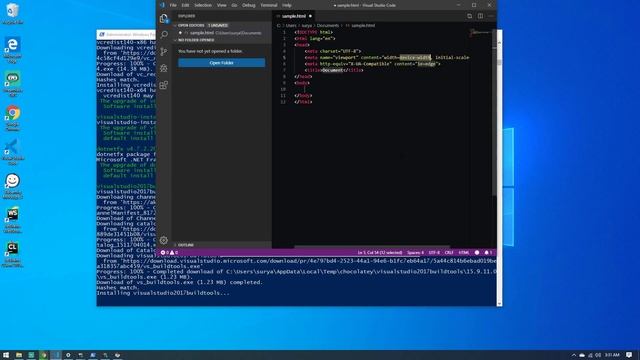Open File Explorer from the taskbar
The height and width of the screenshot is (360, 640).
(19, 355)
